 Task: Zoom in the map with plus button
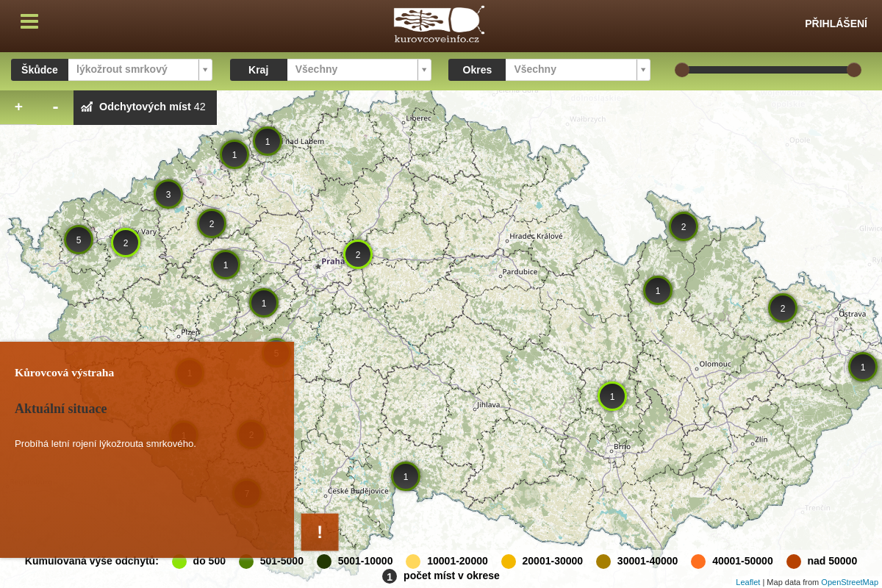[x=18, y=107]
